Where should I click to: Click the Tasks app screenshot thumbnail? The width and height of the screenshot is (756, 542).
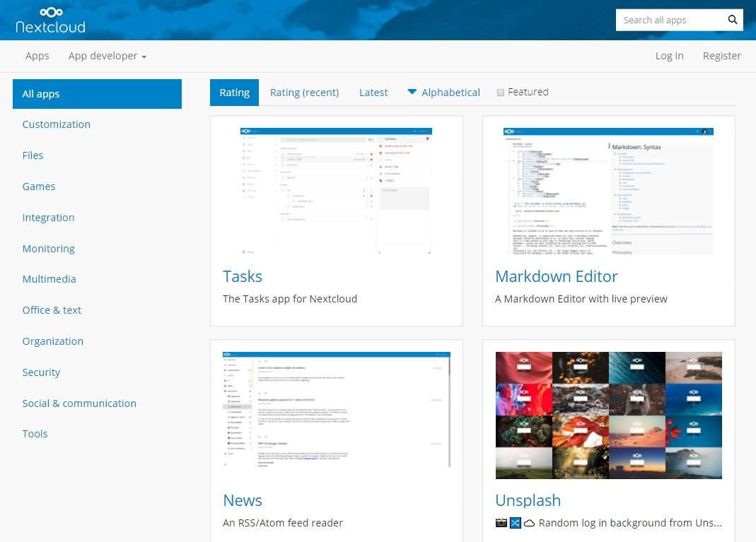pos(336,191)
